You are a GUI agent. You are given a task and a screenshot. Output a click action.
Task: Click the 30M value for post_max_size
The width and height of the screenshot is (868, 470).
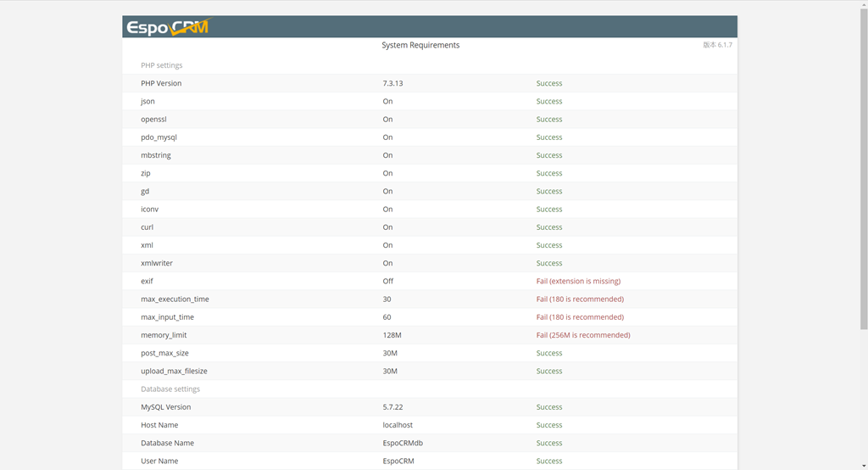(390, 353)
